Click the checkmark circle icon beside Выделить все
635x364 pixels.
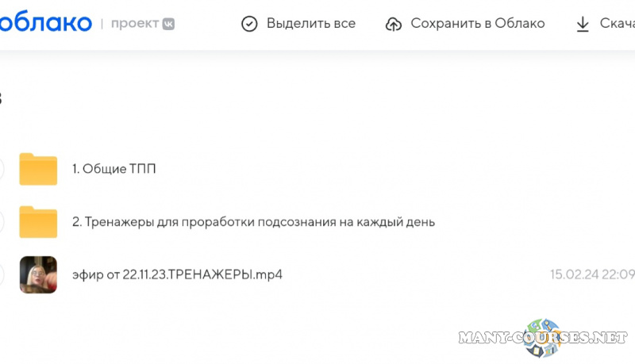click(x=249, y=24)
